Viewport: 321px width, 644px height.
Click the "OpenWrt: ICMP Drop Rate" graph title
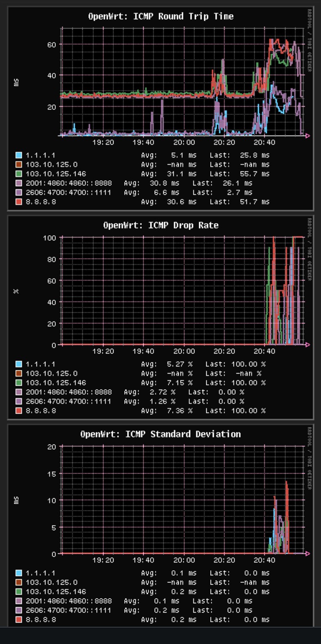(161, 225)
